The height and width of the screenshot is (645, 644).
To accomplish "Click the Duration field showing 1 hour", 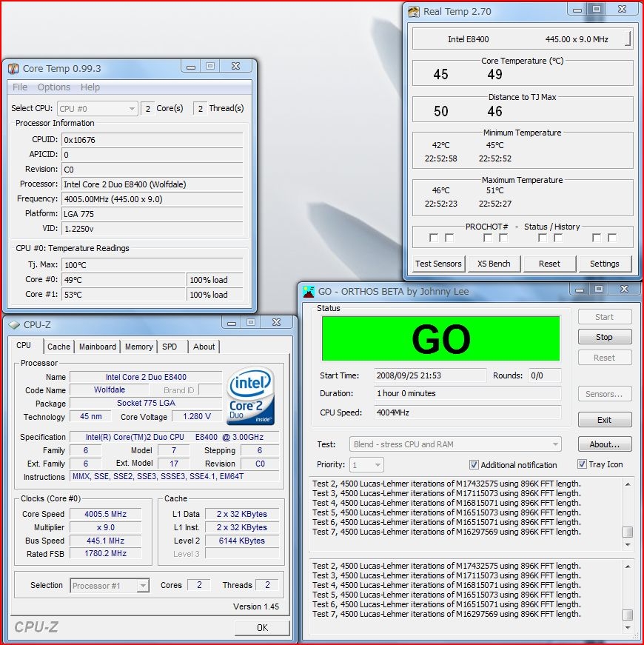I will (x=468, y=393).
